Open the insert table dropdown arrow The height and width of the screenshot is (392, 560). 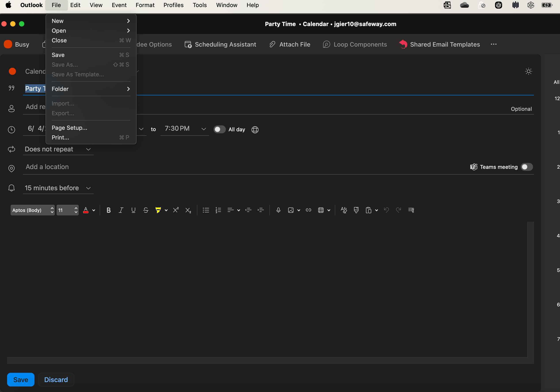pos(329,210)
